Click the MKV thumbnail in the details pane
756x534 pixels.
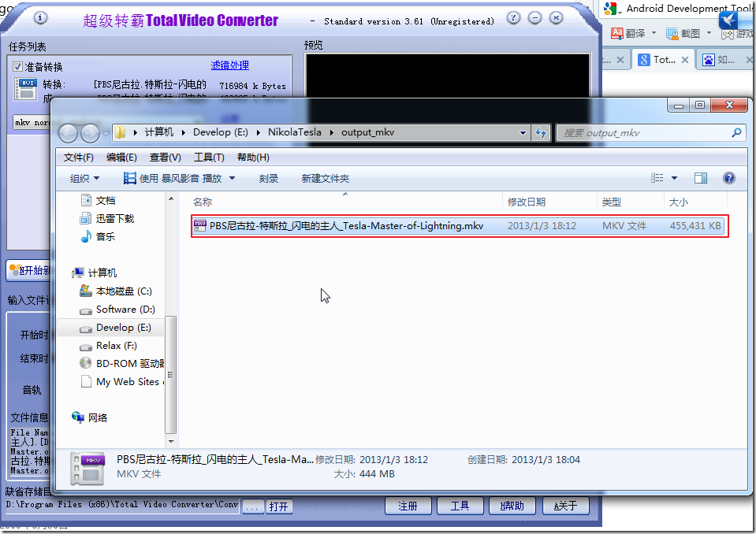87,468
